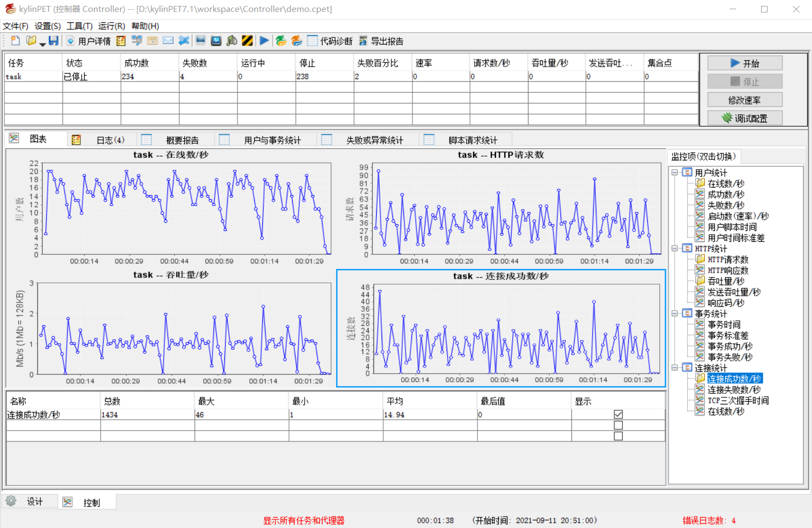The width and height of the screenshot is (812, 528).
Task: Collapse the HTTP统计 tree node
Action: [675, 248]
